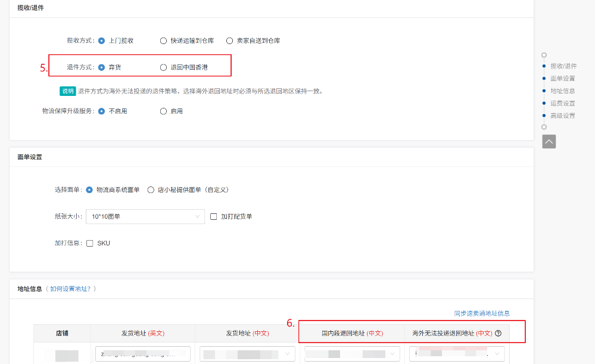
Task: Jump to 地址信息 in side navigation
Action: pos(563,91)
